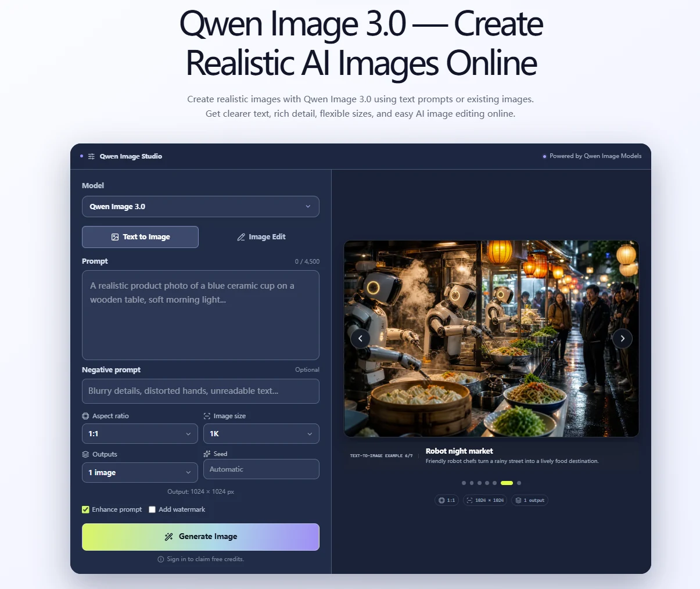Image resolution: width=700 pixels, height=589 pixels.
Task: Jump to example 4 via fourth carousel dot
Action: (x=487, y=483)
